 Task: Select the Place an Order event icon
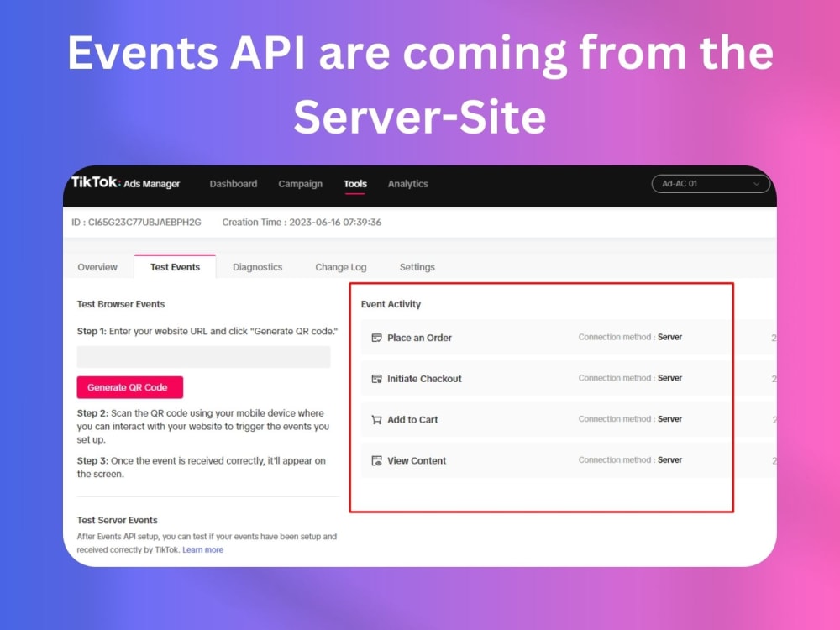click(375, 337)
